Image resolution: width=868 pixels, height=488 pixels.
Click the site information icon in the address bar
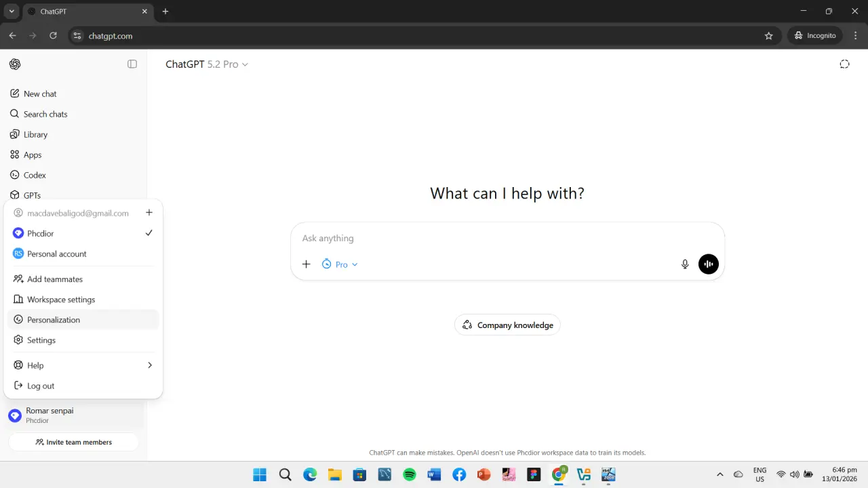(77, 36)
